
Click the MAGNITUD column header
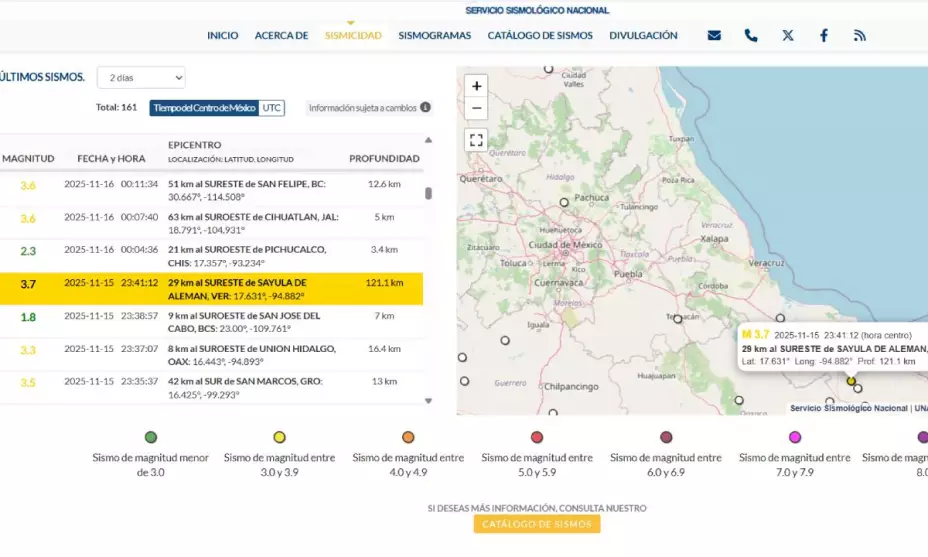[28, 159]
